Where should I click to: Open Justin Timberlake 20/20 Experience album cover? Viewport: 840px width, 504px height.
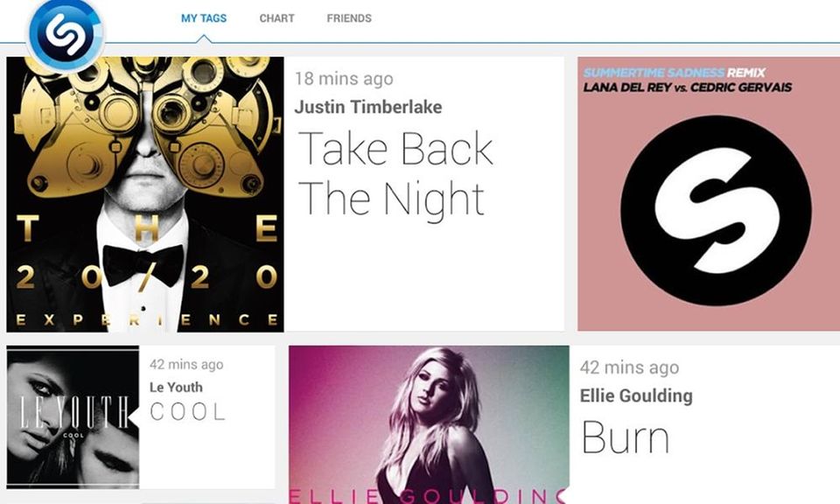pos(145,194)
